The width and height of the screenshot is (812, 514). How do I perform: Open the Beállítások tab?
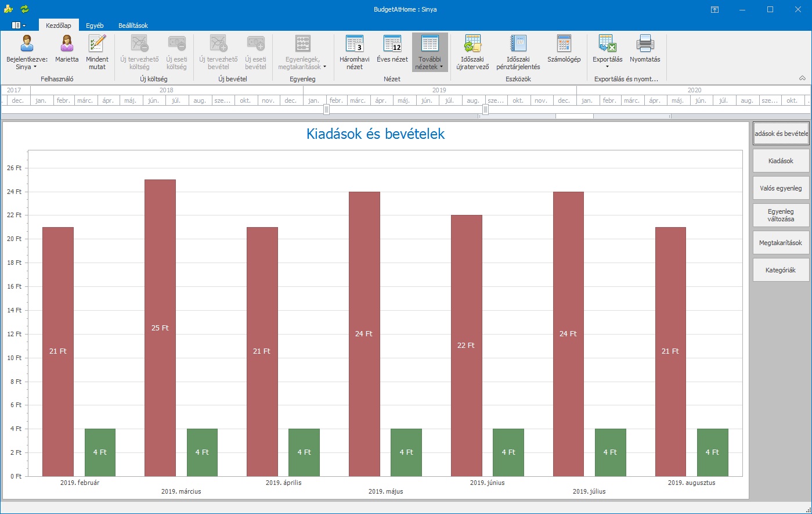(x=133, y=26)
